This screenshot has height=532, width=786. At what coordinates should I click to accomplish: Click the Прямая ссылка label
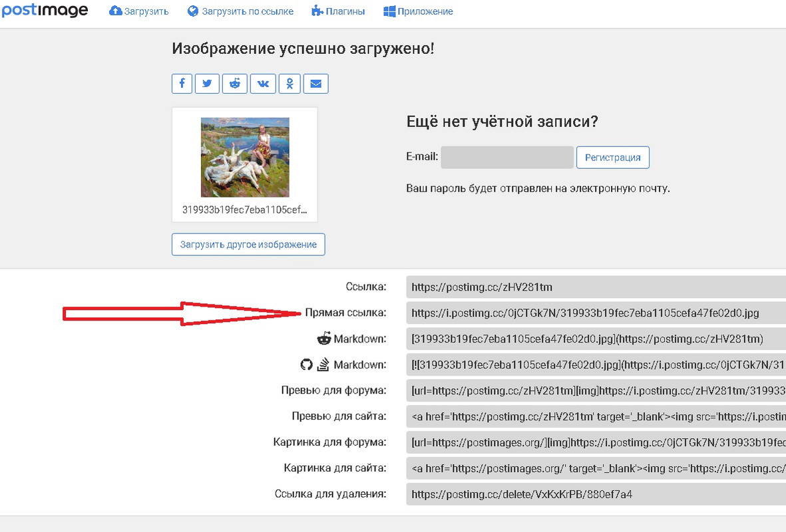pos(346,313)
